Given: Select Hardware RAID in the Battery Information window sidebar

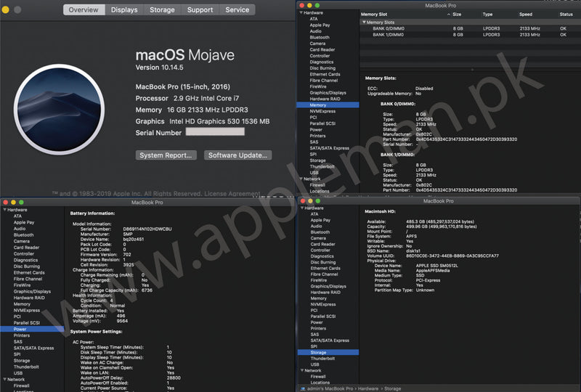Looking at the screenshot, I should [x=29, y=298].
